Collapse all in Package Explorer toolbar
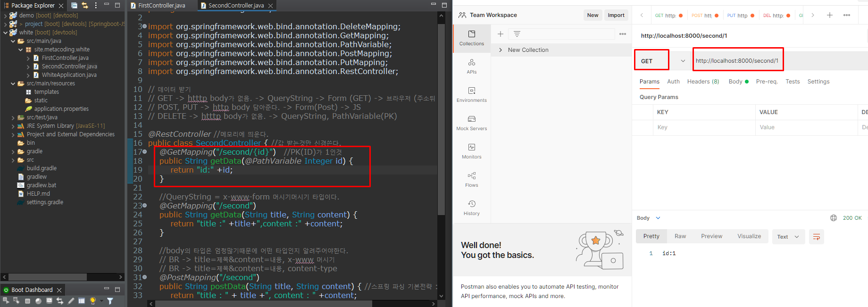This screenshot has height=307, width=868. (x=75, y=5)
